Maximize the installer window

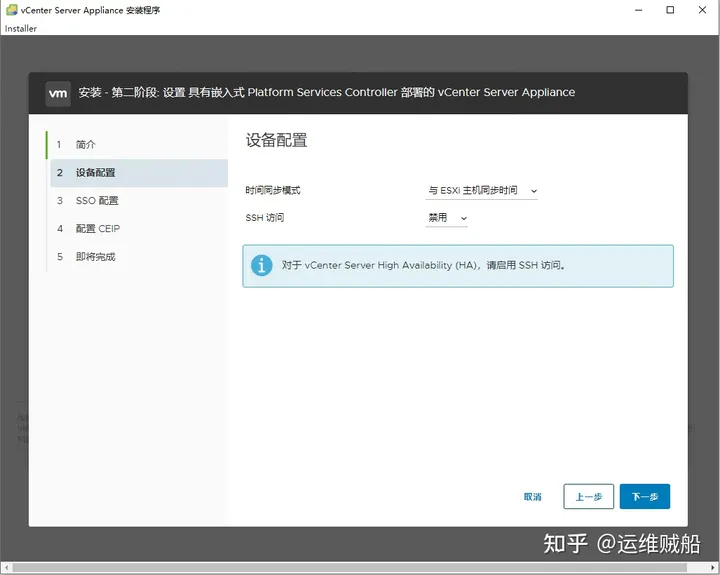point(670,10)
